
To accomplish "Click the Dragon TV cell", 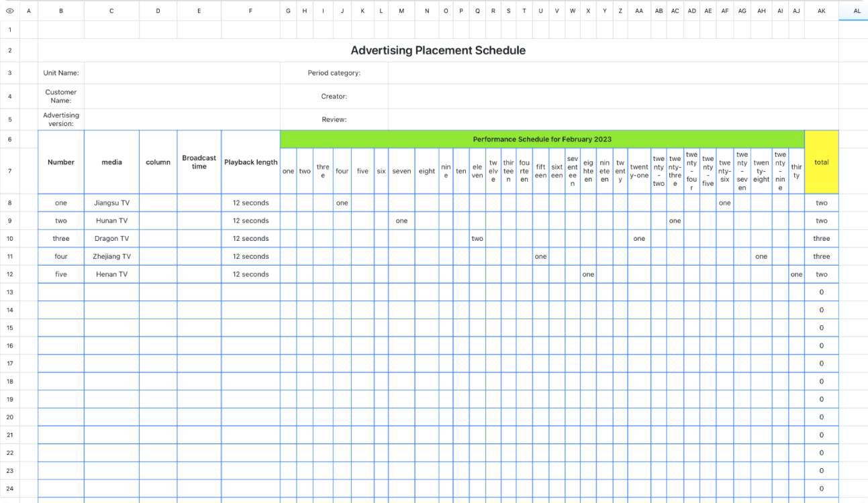I will pyautogui.click(x=111, y=239).
